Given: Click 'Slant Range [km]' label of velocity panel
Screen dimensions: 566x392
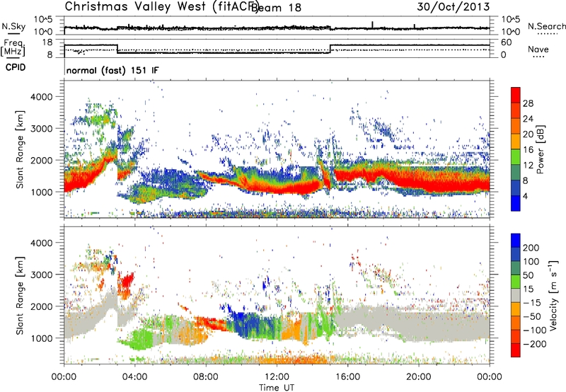Looking at the screenshot, I should [x=20, y=296].
